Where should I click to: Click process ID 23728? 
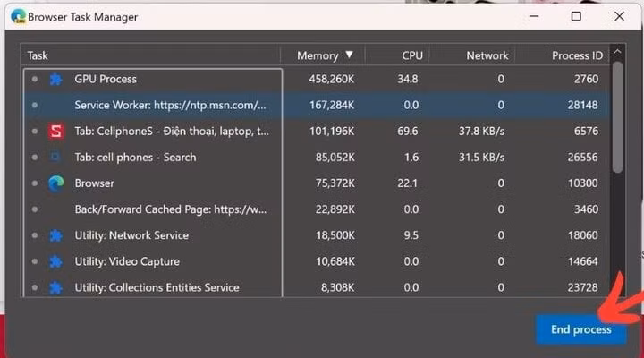pyautogui.click(x=583, y=287)
